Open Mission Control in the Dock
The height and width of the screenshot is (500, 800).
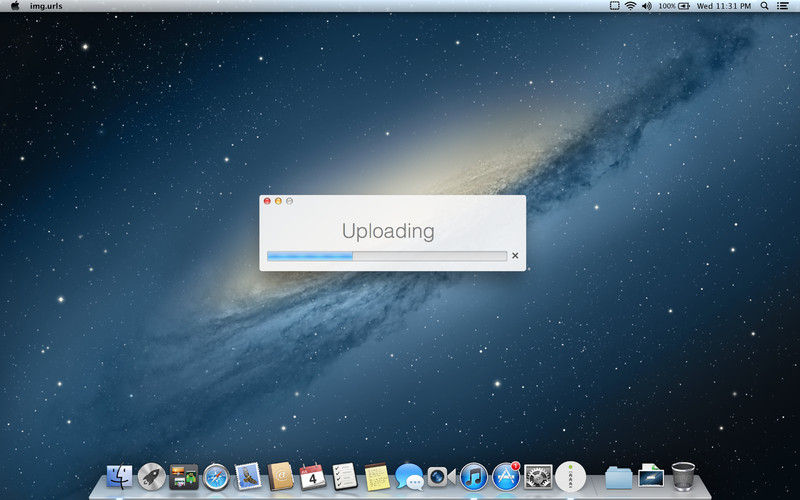(184, 477)
